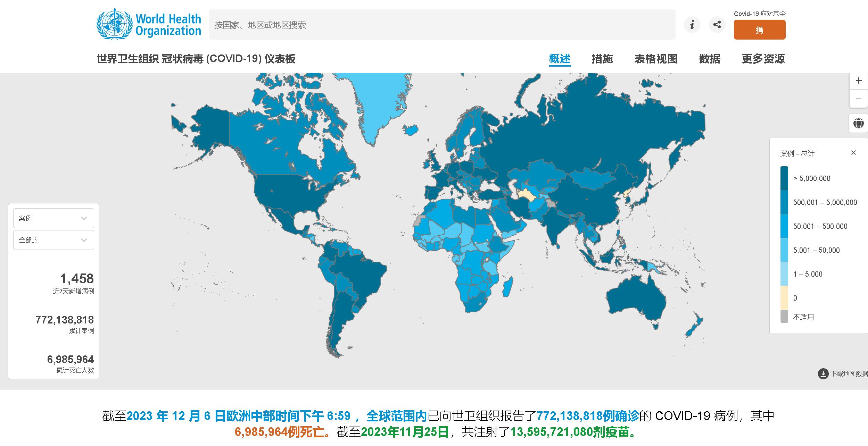The image size is (868, 446).
Task: Zoom in the map with plus button
Action: (859, 81)
